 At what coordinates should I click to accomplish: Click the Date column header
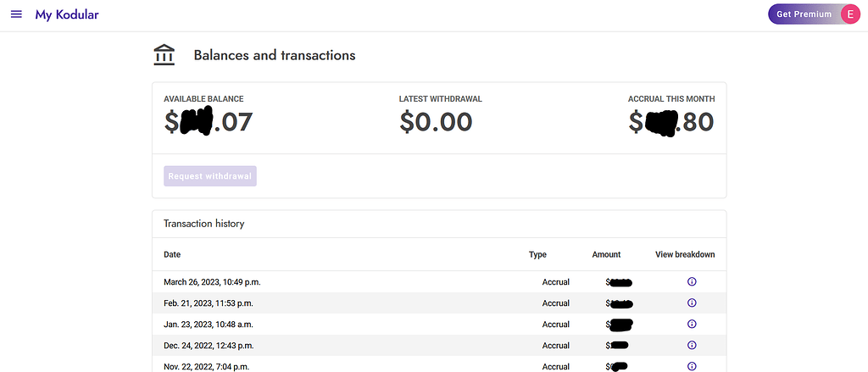(172, 255)
